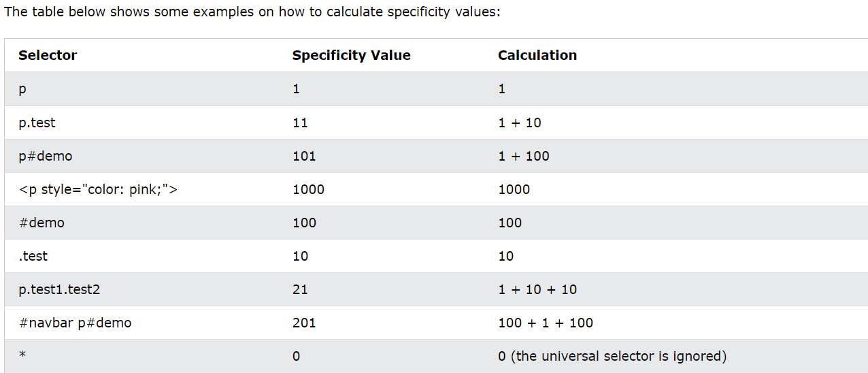The image size is (868, 373).
Task: Click the Specificity Value column header
Action: [351, 56]
